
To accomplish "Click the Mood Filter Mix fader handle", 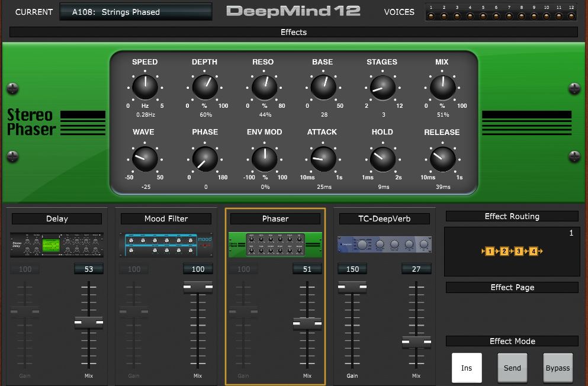I will click(x=198, y=287).
